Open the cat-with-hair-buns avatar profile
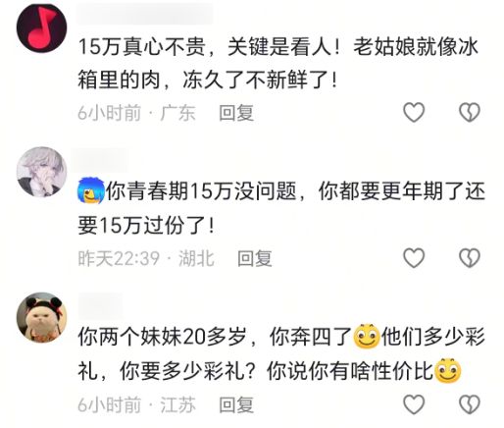The width and height of the screenshot is (504, 428). pyautogui.click(x=41, y=317)
